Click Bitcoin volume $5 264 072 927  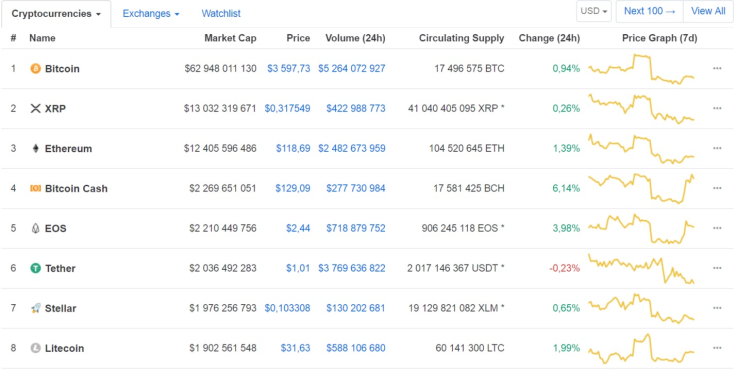click(352, 69)
